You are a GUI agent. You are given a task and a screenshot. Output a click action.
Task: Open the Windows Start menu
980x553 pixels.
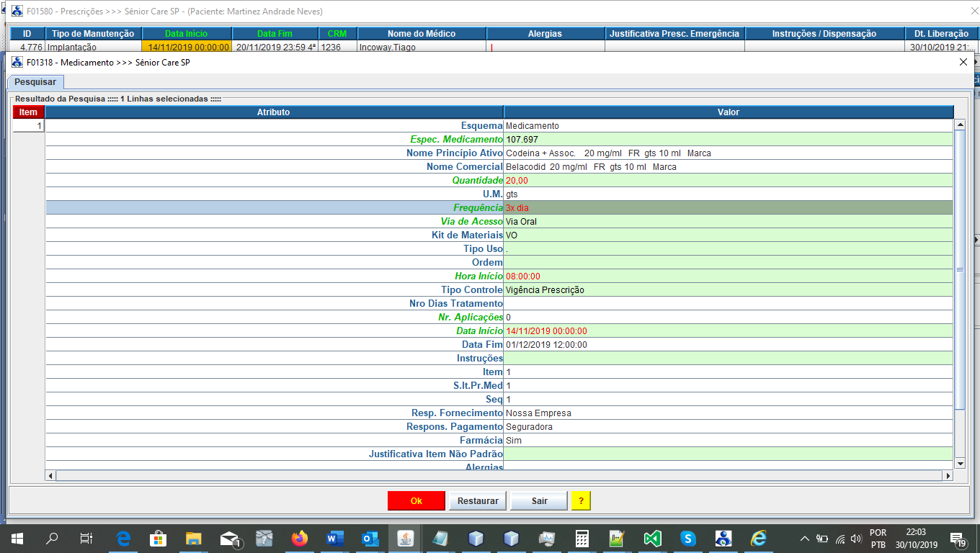(17, 538)
